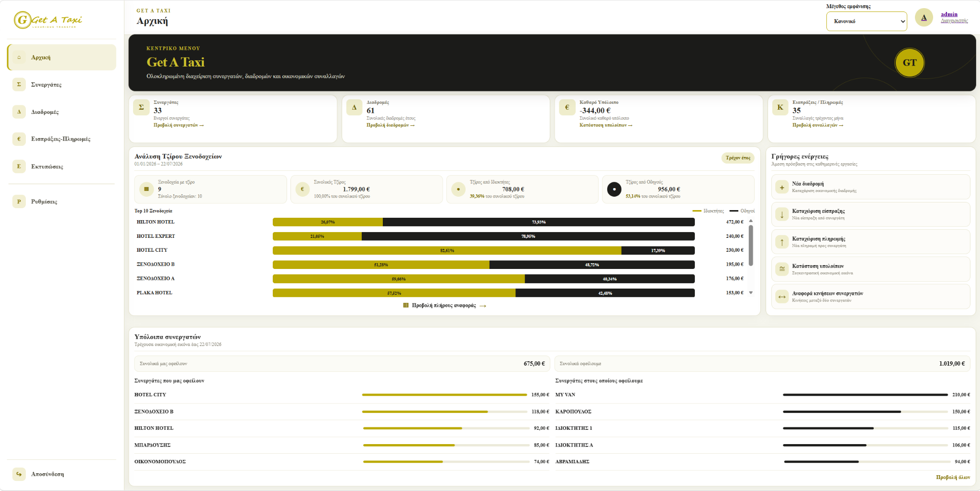Open Προβολή πλήρους αναφοράς link
Screen dimensions: 980x491
pos(445,305)
